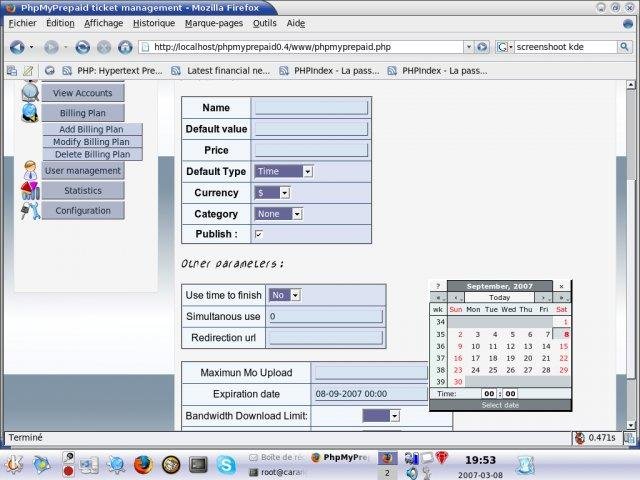Open the Outils menu

pos(264,23)
